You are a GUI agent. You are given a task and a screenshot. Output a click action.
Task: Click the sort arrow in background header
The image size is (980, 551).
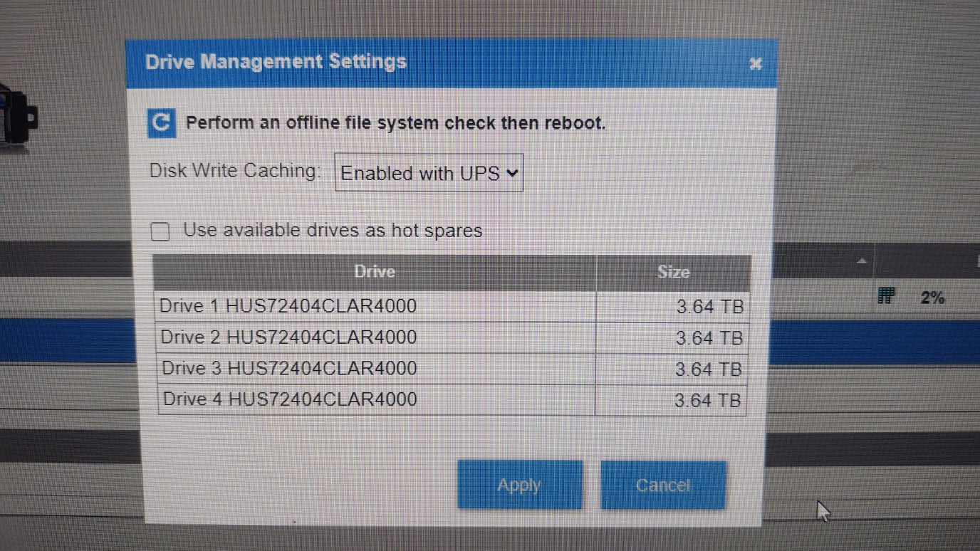tap(862, 261)
